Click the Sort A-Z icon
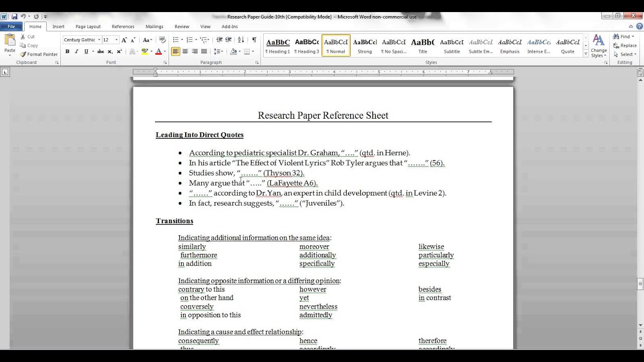The image size is (644, 362). [x=241, y=40]
